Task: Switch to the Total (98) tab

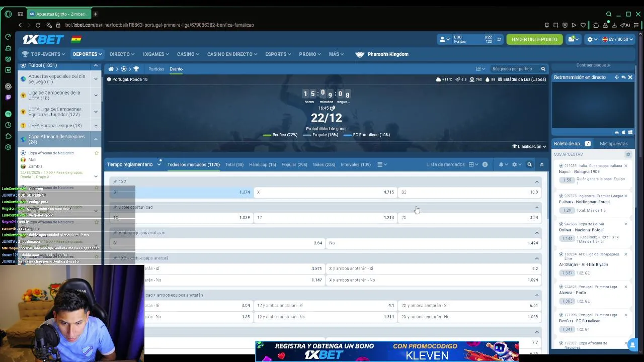Action: 234,164
